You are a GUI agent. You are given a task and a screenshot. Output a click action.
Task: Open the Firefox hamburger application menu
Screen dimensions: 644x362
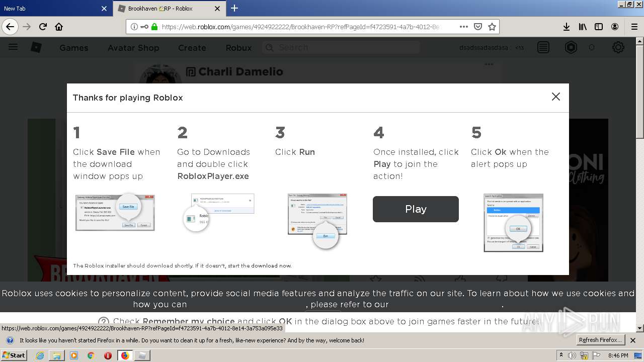pos(634,27)
